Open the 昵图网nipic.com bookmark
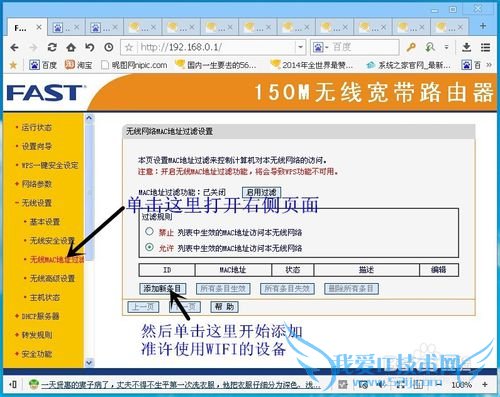This screenshot has height=397, width=500. pos(134,65)
